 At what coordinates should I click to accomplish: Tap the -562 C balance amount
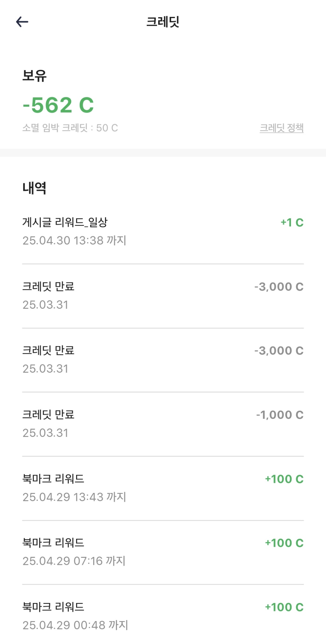pos(58,105)
